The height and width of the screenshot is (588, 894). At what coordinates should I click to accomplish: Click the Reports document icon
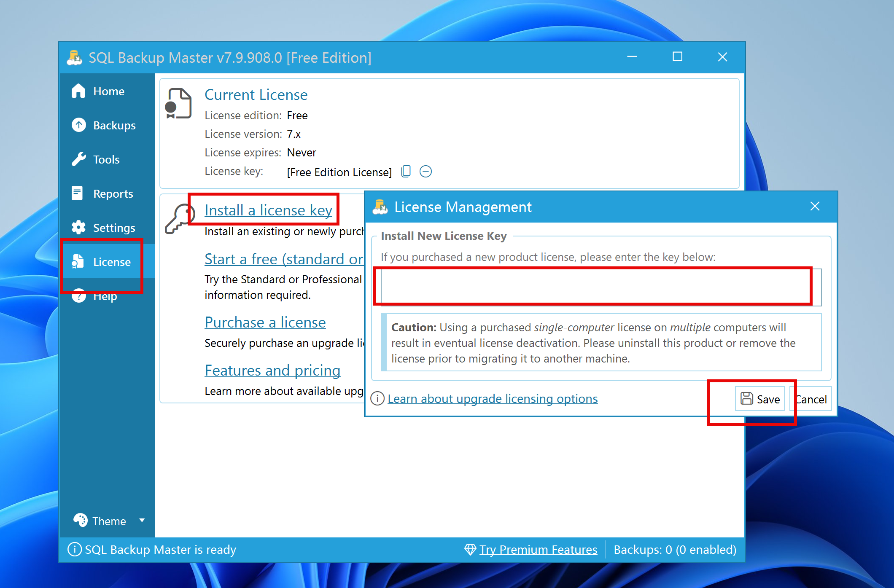point(78,193)
